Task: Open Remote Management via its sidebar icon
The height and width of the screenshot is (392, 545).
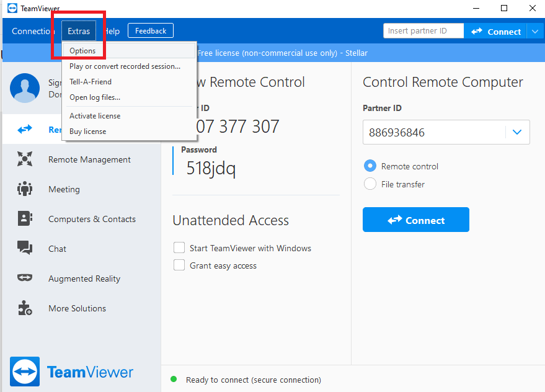Action: coord(25,159)
